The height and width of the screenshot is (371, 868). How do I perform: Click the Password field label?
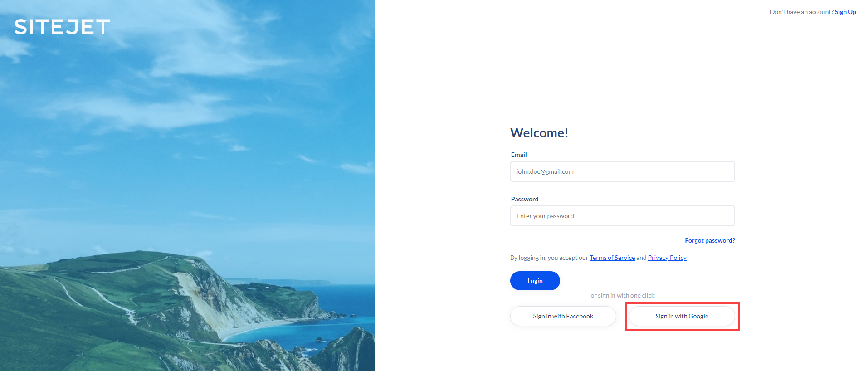tap(525, 199)
